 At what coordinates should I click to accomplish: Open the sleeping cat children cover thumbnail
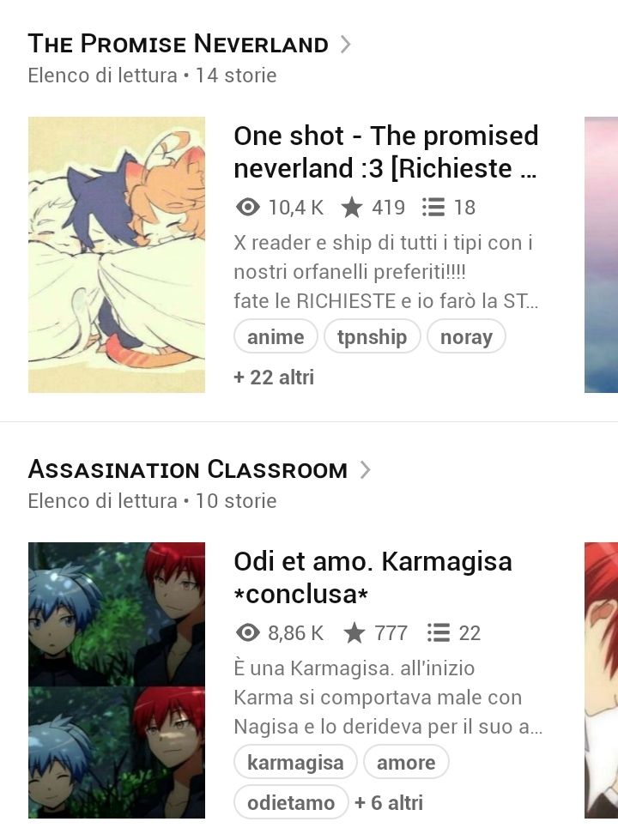(117, 255)
